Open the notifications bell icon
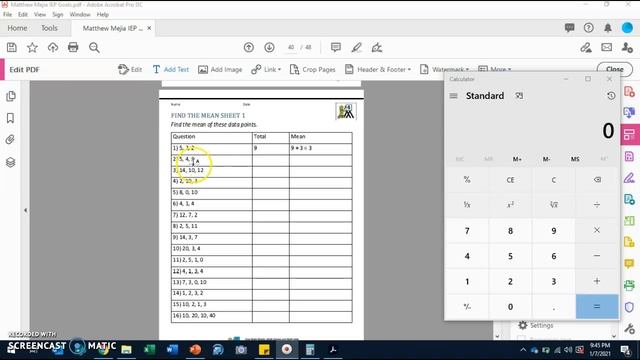 [608, 28]
